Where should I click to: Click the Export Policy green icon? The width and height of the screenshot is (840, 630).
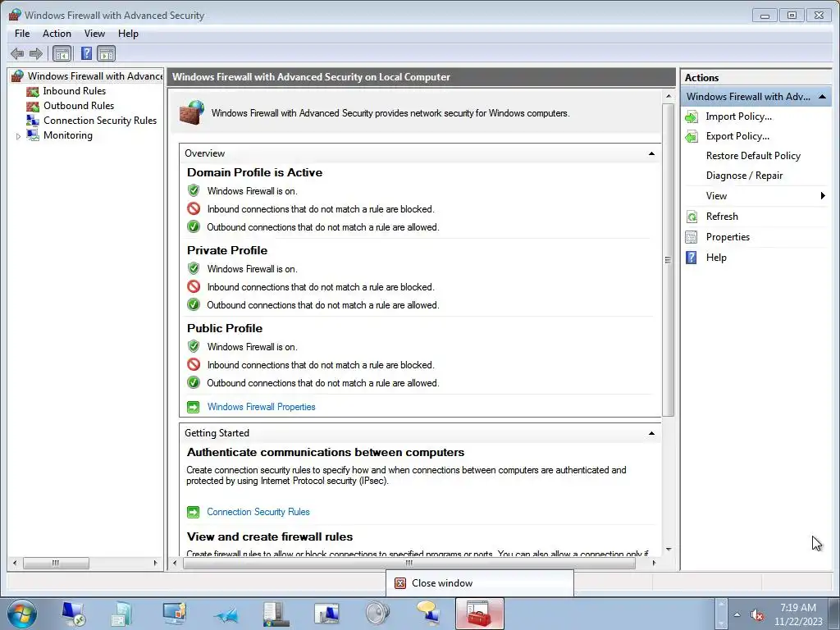[692, 137]
